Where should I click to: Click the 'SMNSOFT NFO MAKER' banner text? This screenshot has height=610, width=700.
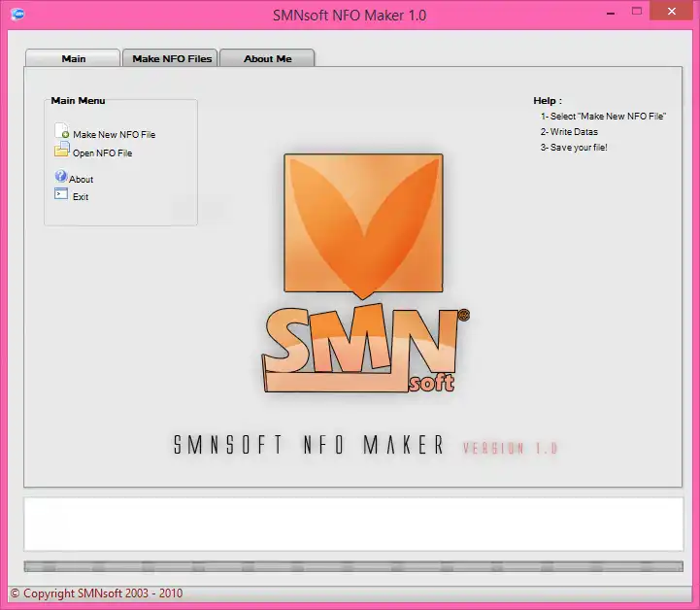(x=309, y=445)
